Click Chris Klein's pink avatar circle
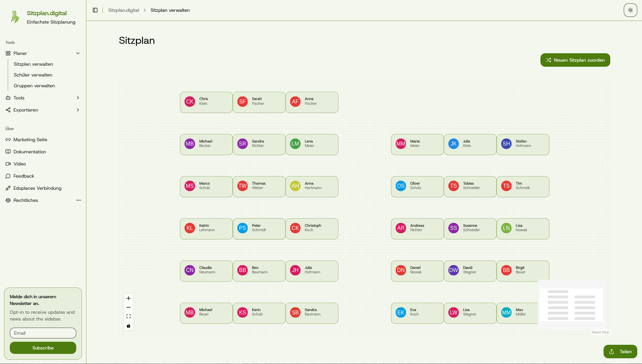 190,101
